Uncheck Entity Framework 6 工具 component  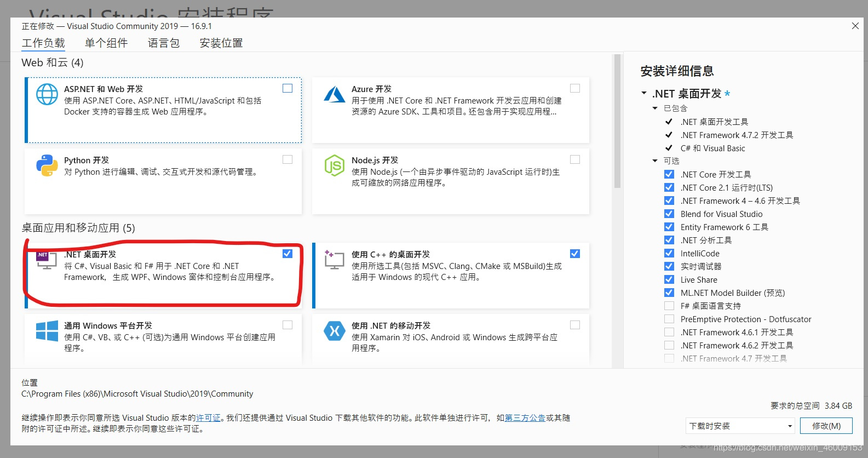tap(669, 227)
